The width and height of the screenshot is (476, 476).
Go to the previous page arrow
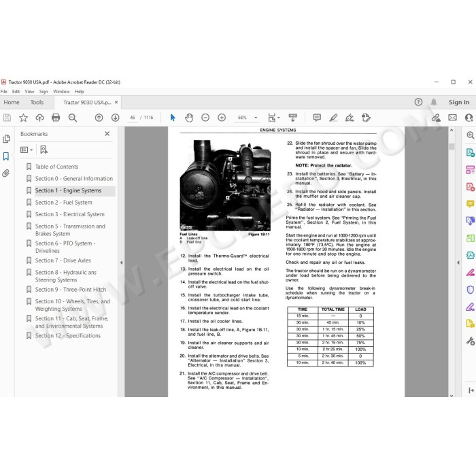[x=99, y=118]
